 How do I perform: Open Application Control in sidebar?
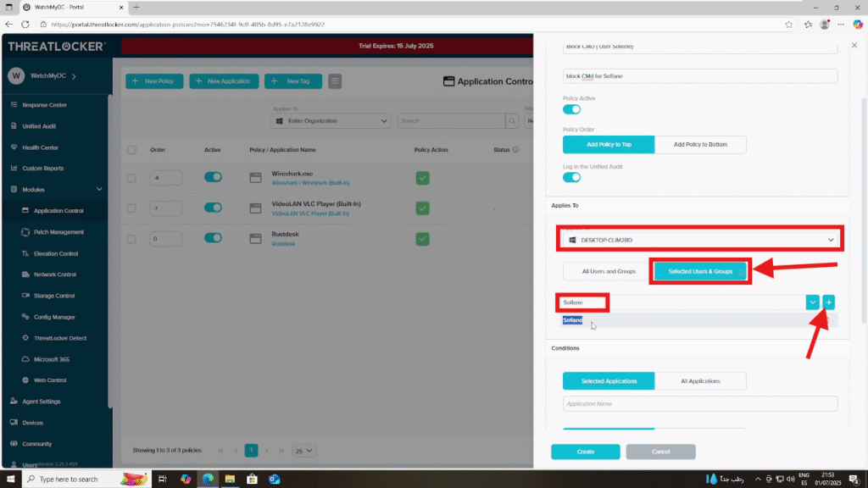tap(58, 211)
